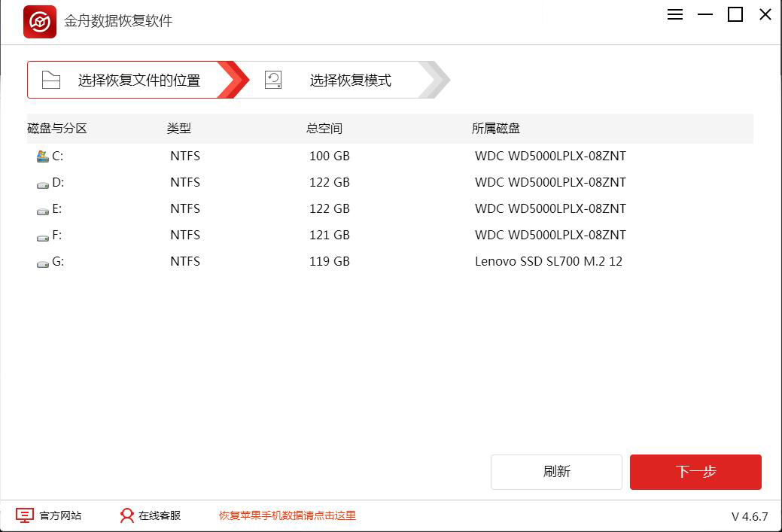This screenshot has width=782, height=532.
Task: Click the 121 GB size value
Action: click(x=330, y=236)
